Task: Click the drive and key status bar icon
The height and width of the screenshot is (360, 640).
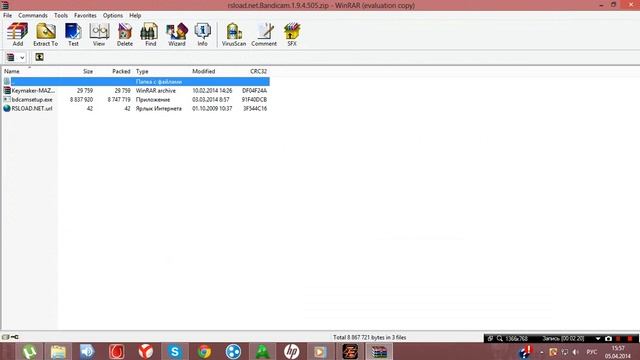Action: 11,337
